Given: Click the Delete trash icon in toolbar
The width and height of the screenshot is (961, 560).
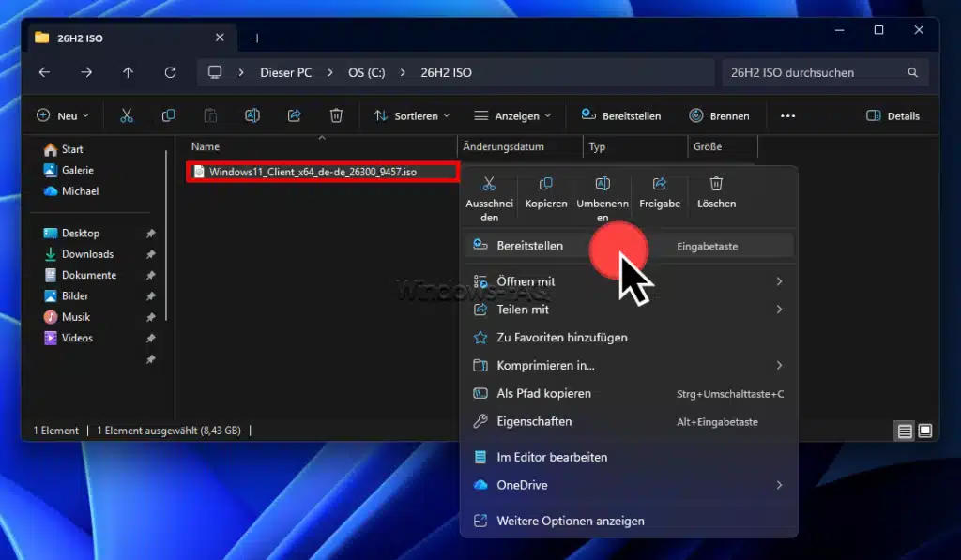Looking at the screenshot, I should click(x=336, y=115).
